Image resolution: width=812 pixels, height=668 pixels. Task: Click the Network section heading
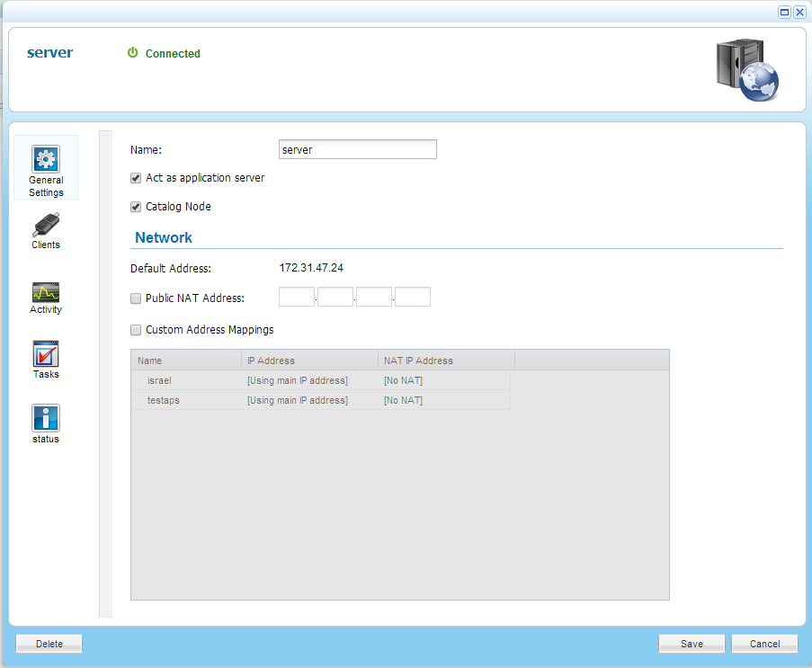[x=164, y=237]
